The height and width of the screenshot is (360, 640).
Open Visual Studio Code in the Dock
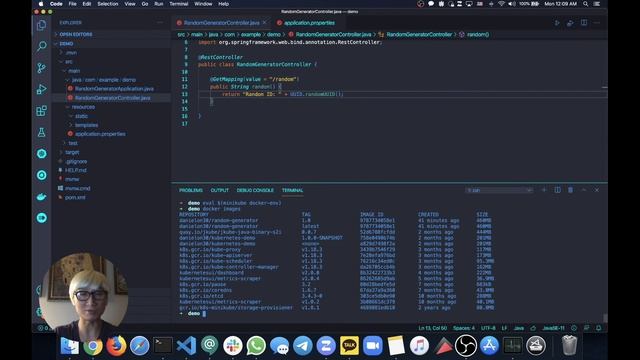pyautogui.click(x=186, y=346)
